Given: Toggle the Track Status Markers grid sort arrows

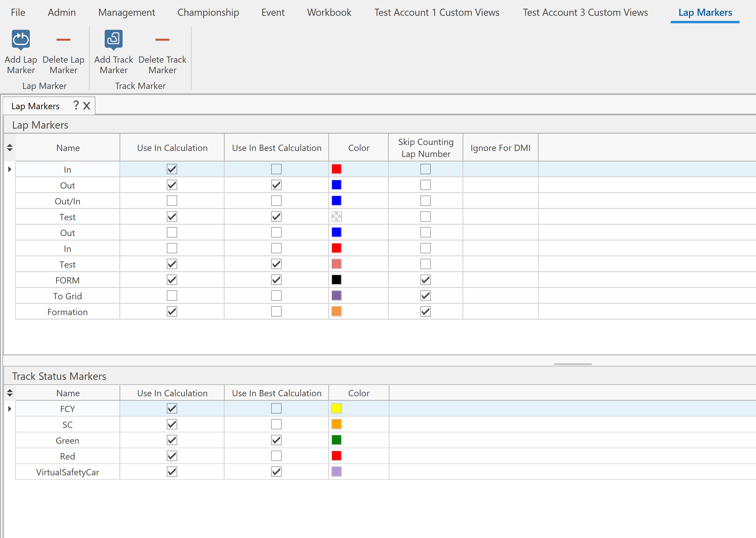Looking at the screenshot, I should pyautogui.click(x=10, y=393).
